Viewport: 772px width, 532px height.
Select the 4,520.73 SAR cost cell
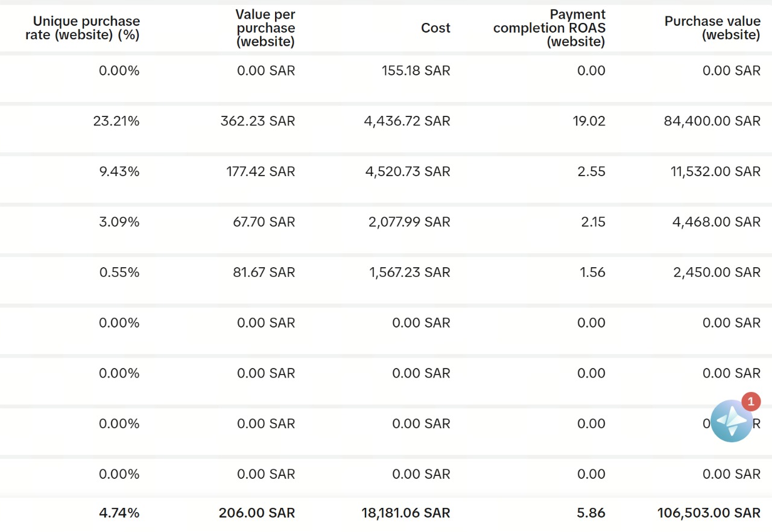[x=408, y=172]
